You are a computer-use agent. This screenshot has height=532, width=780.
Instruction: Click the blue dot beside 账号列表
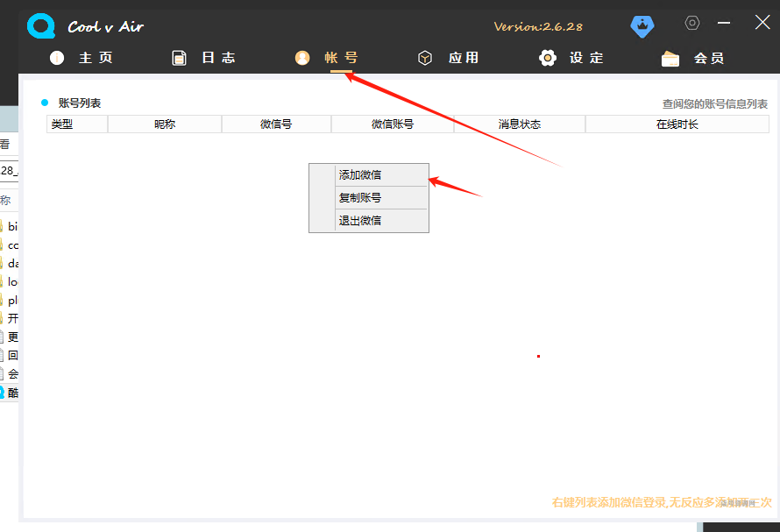point(45,103)
